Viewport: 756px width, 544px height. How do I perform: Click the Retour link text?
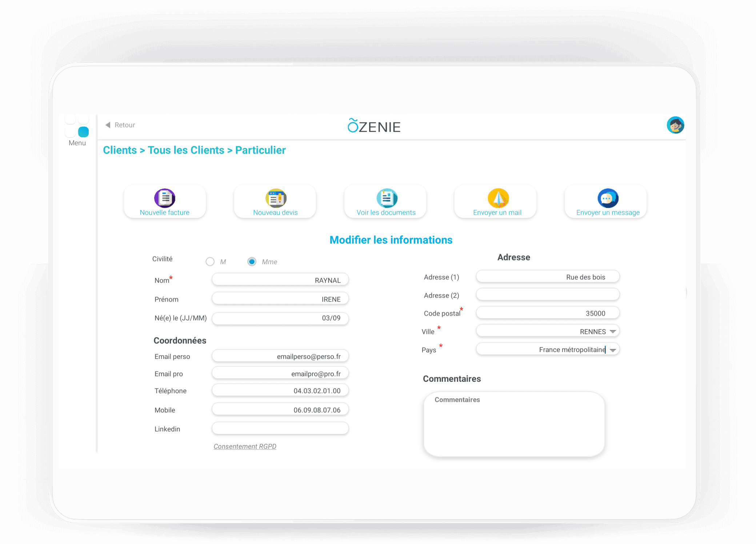125,125
